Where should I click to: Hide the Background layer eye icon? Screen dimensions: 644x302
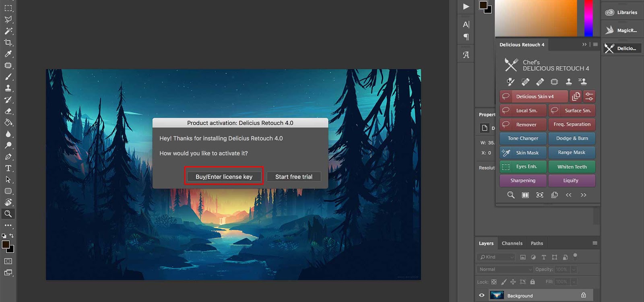coord(482,295)
